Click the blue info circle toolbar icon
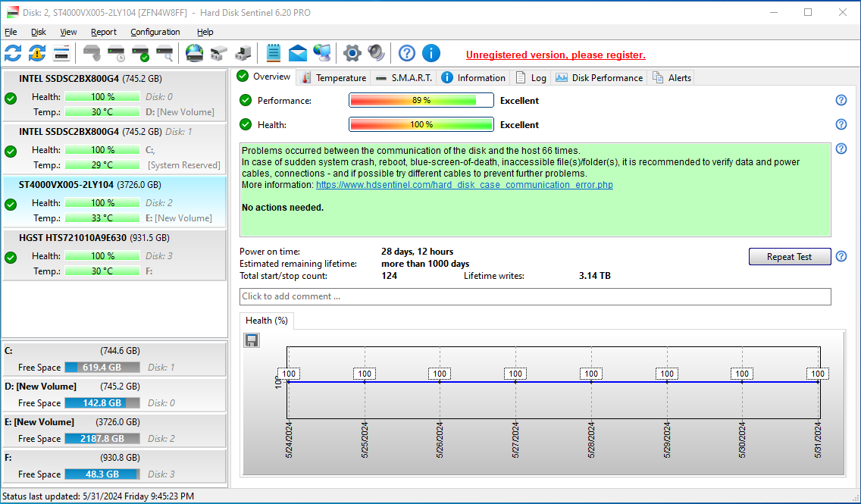 tap(430, 53)
